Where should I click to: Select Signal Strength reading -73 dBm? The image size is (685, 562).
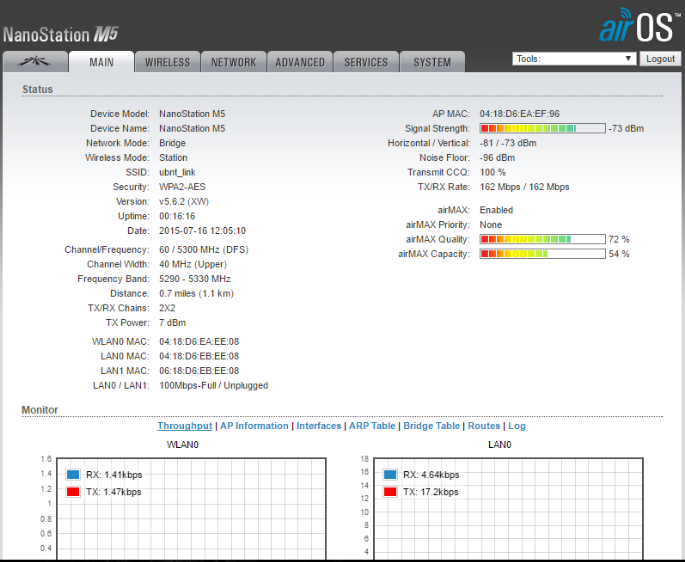(626, 128)
